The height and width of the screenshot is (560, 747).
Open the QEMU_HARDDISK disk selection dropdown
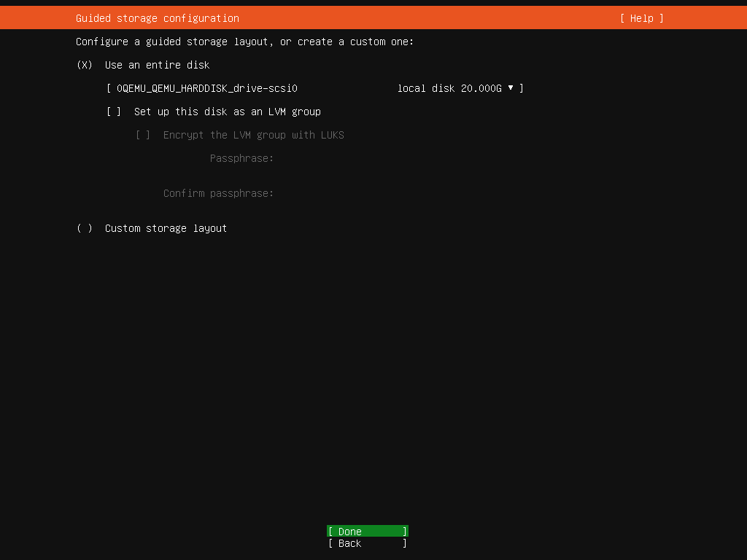click(315, 88)
